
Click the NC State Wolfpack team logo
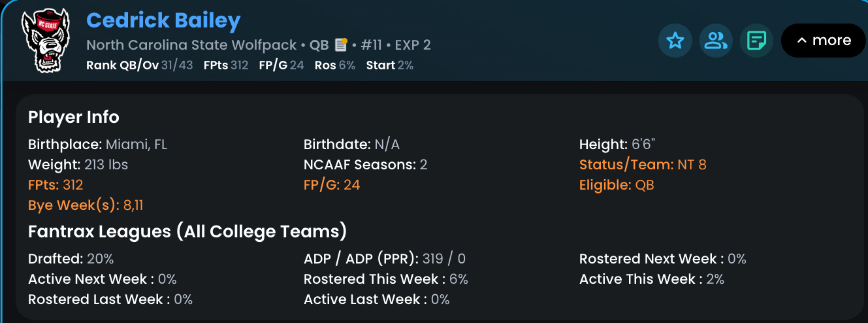44,41
